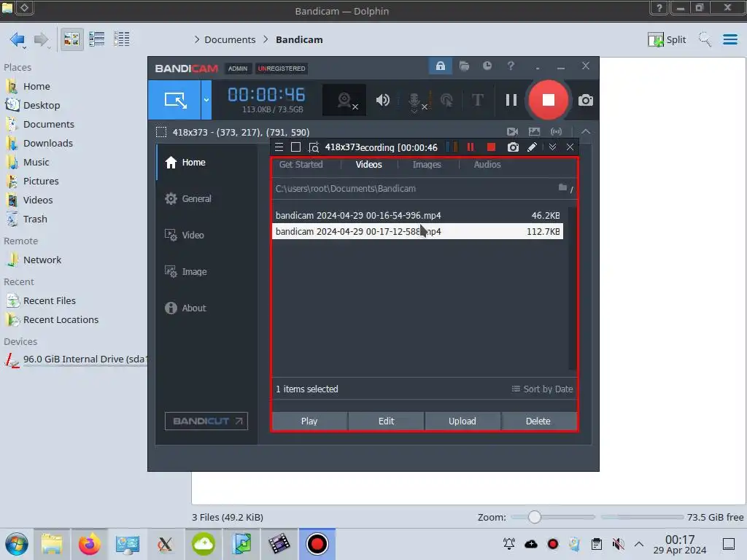
Task: Switch to the Images tab
Action: pyautogui.click(x=426, y=165)
